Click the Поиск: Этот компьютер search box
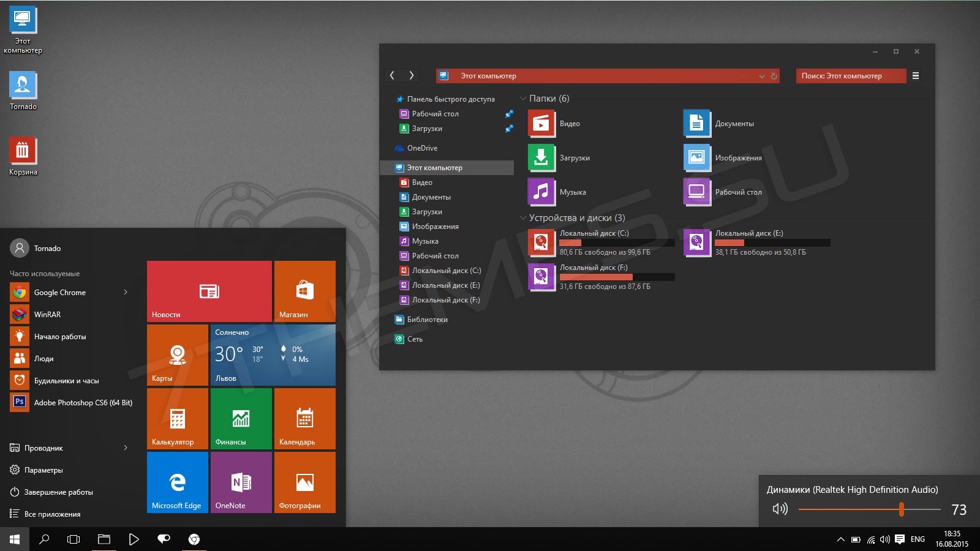The height and width of the screenshot is (551, 980). [x=851, y=76]
